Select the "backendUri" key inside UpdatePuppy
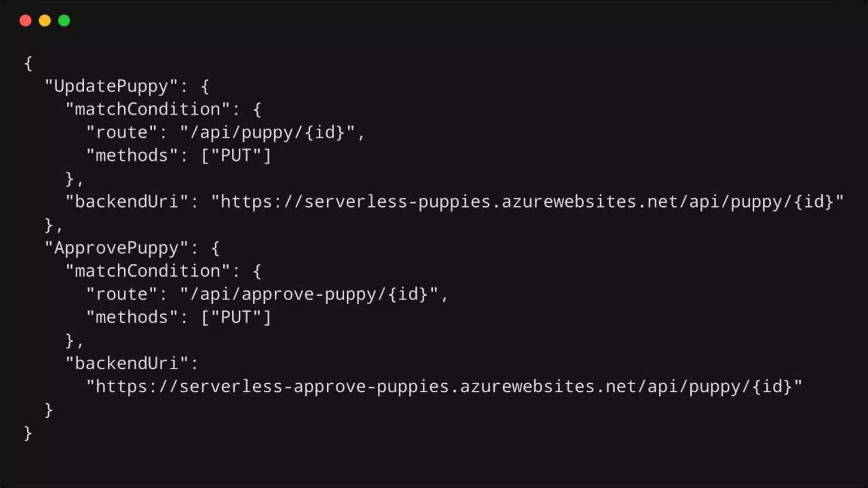868x488 pixels. tap(127, 202)
